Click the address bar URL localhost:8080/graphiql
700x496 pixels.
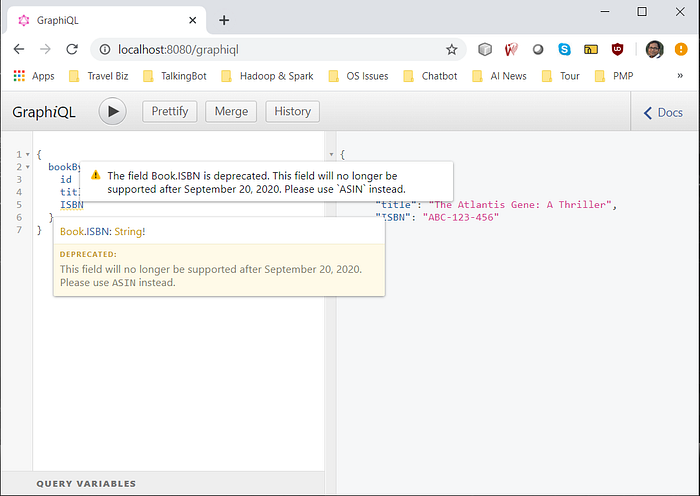coord(178,50)
